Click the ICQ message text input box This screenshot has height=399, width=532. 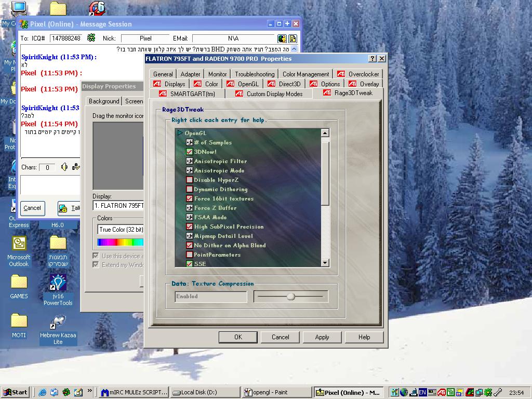click(x=50, y=185)
